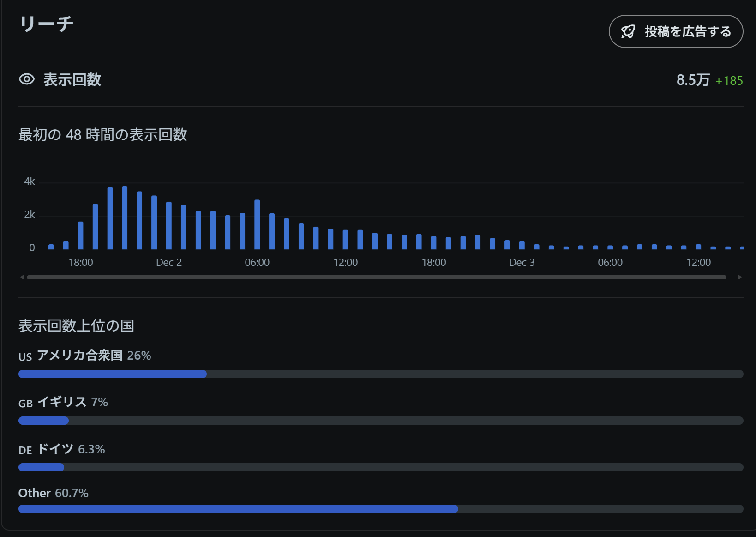The image size is (756, 537).
Task: Click the right arrow of the chart scrollbar
Action: click(x=739, y=277)
